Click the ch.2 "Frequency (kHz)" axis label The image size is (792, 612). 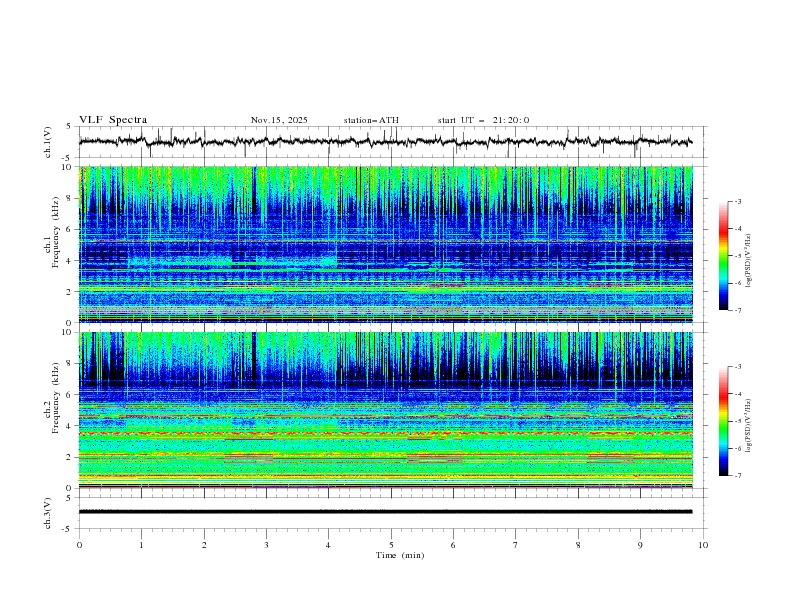tap(56, 398)
